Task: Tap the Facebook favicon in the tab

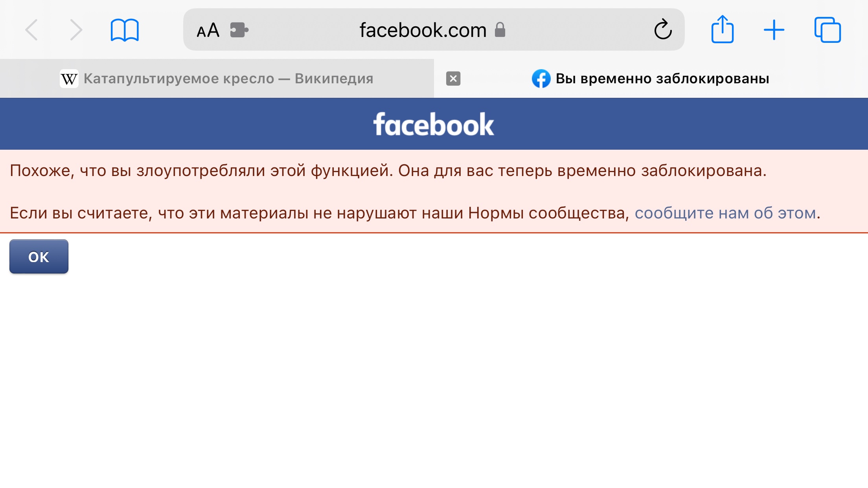Action: 541,79
